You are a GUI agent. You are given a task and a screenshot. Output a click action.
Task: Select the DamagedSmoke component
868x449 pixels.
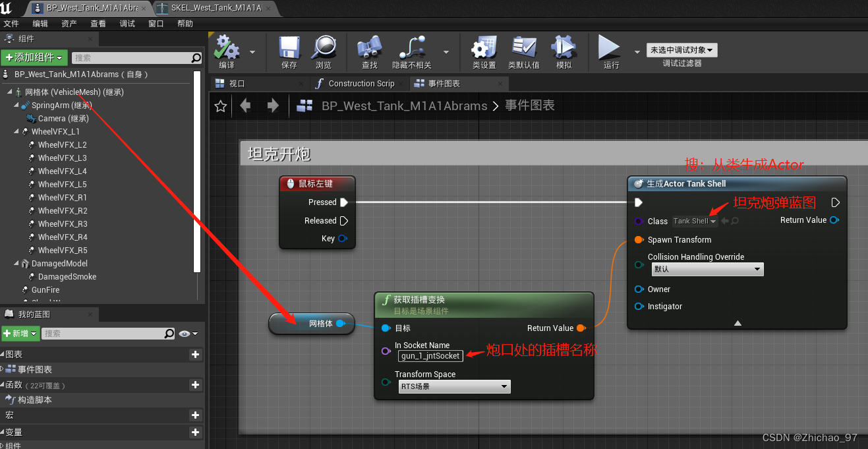click(x=67, y=277)
